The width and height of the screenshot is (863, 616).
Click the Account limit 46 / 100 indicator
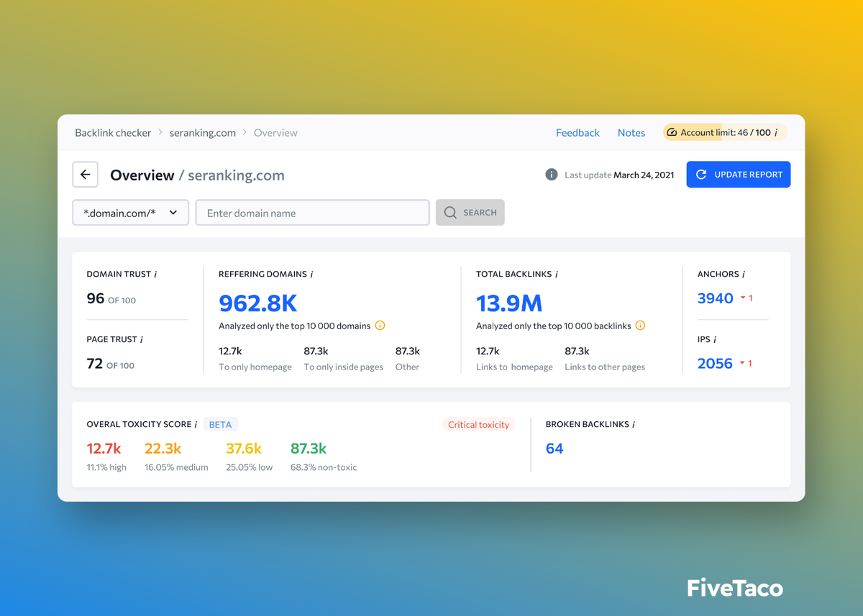725,133
